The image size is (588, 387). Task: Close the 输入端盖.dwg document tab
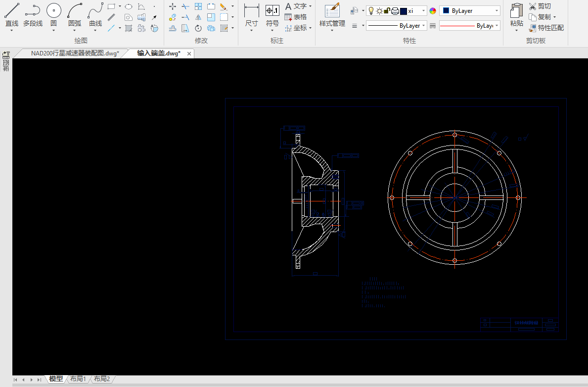coord(189,53)
